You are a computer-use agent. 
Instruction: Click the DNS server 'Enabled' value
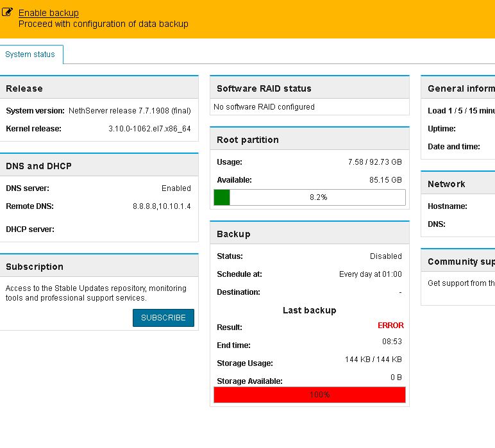coord(176,188)
